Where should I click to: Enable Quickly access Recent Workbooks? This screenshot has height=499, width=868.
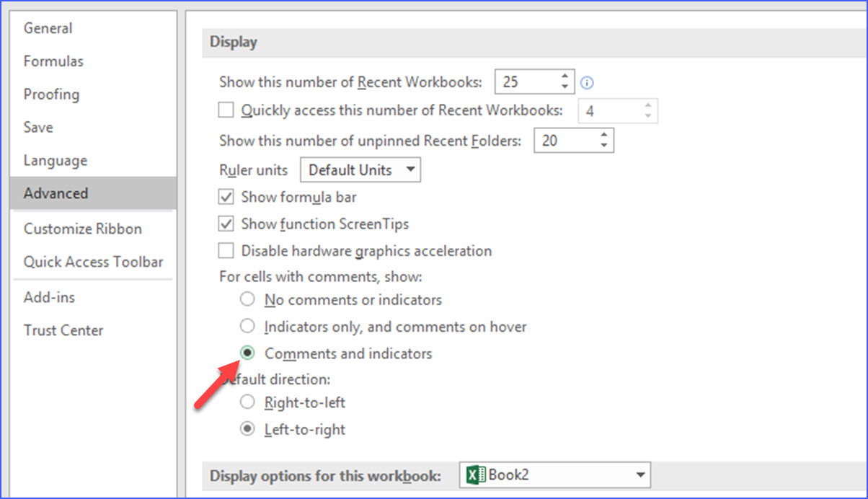(226, 110)
